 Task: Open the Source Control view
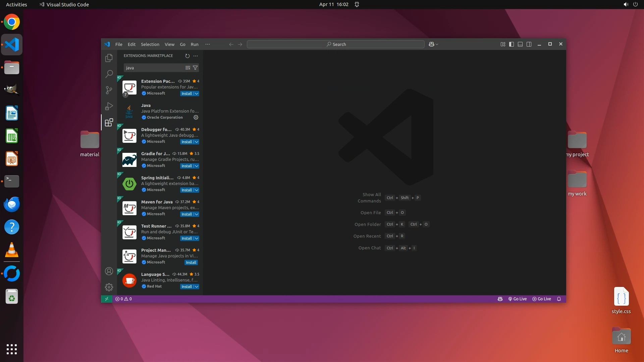coord(109,90)
